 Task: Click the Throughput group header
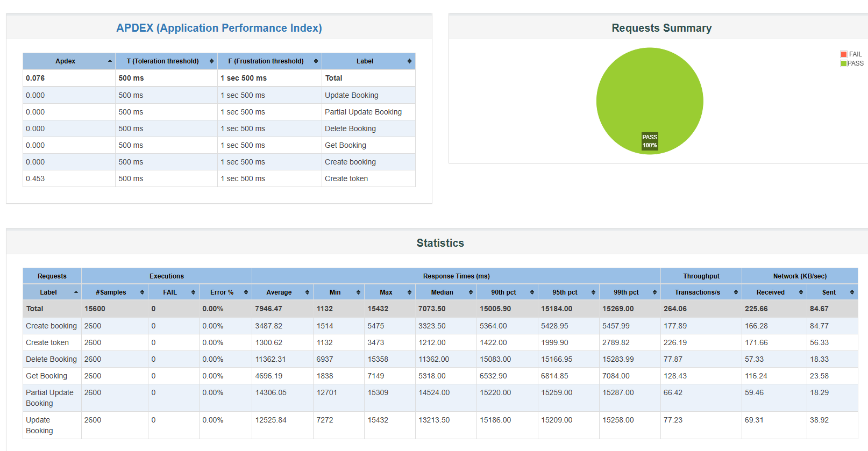(701, 276)
